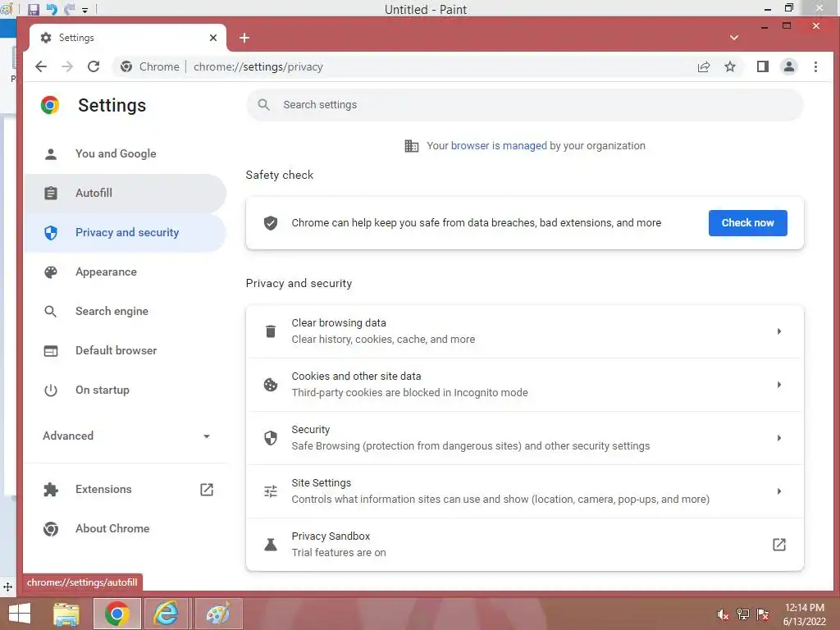Click the Security row arrow
Screen dimensions: 840x630
(779, 438)
